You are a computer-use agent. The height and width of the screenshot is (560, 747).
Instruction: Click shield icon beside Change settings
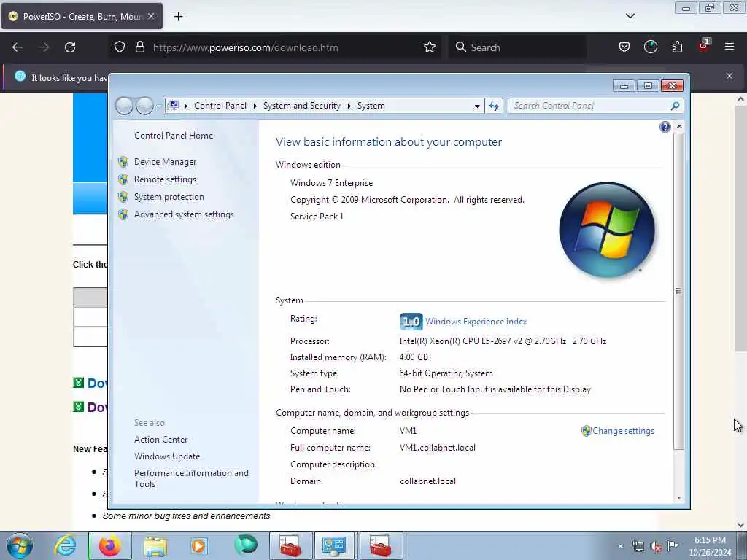(586, 431)
